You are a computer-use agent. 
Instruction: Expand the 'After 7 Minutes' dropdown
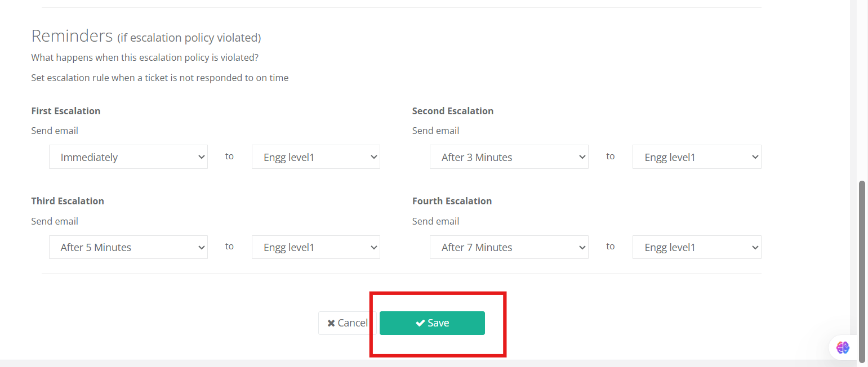(x=509, y=247)
